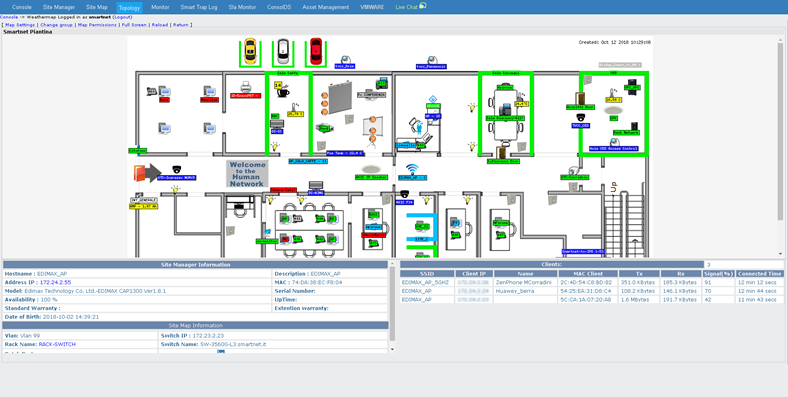This screenshot has width=788, height=397.
Task: Click the Live Chat bubble icon
Action: click(x=423, y=6)
